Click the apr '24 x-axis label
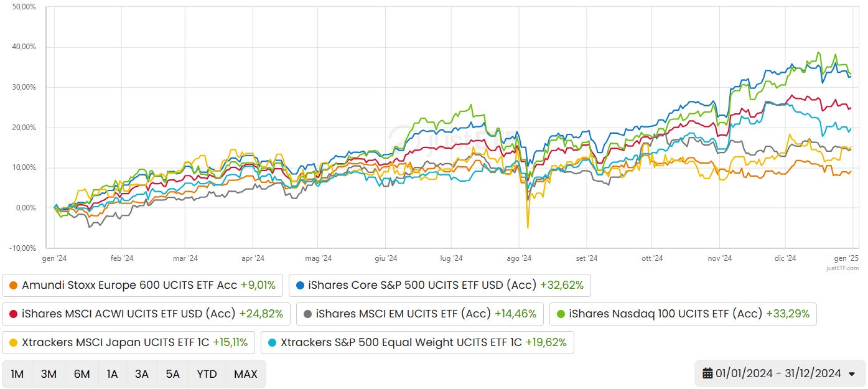The height and width of the screenshot is (389, 868). point(252,258)
